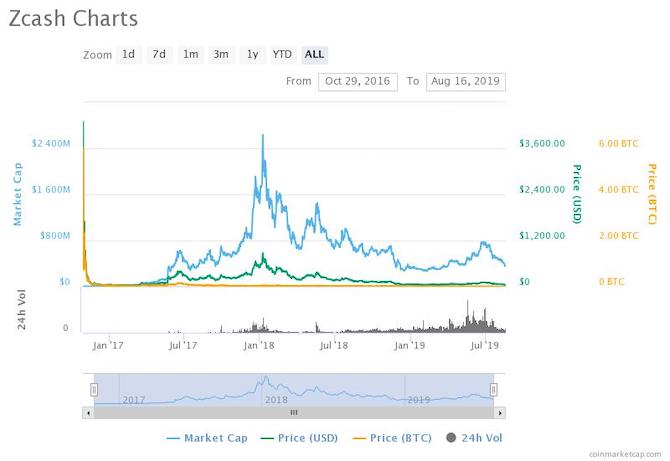Click the Jul '18 x-axis label
Image resolution: width=670 pixels, height=461 pixels.
tap(334, 345)
